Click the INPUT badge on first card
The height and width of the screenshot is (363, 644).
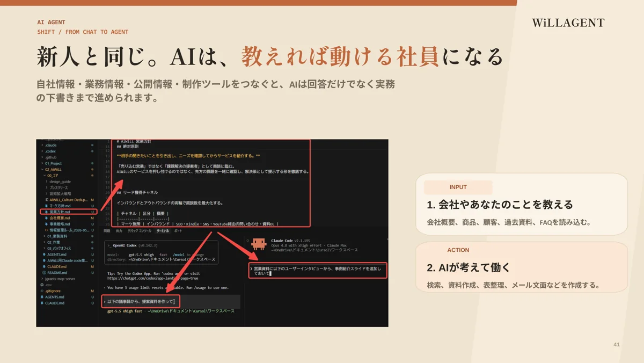pos(458,187)
